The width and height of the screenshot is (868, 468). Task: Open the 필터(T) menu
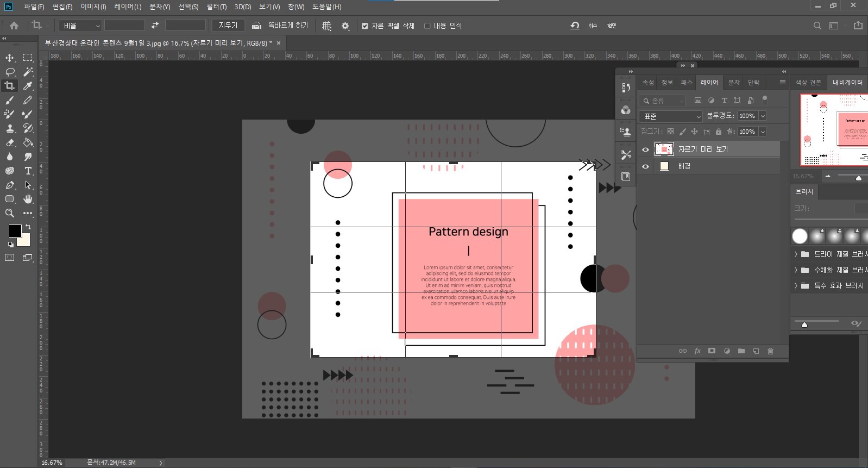coord(216,7)
